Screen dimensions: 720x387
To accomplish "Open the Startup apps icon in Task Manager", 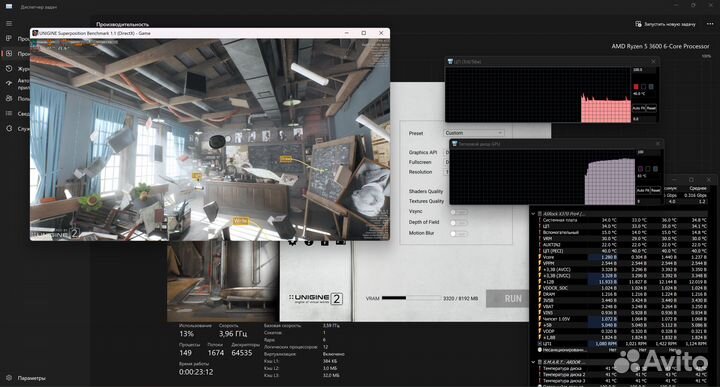I will click(9, 83).
